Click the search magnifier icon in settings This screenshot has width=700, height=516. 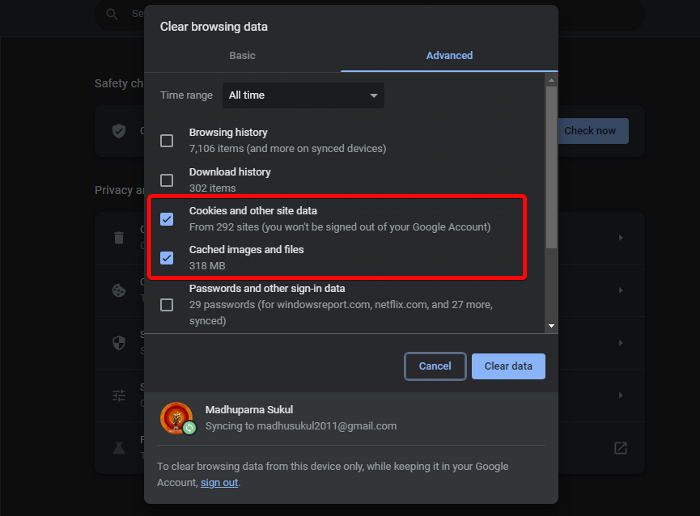(110, 14)
